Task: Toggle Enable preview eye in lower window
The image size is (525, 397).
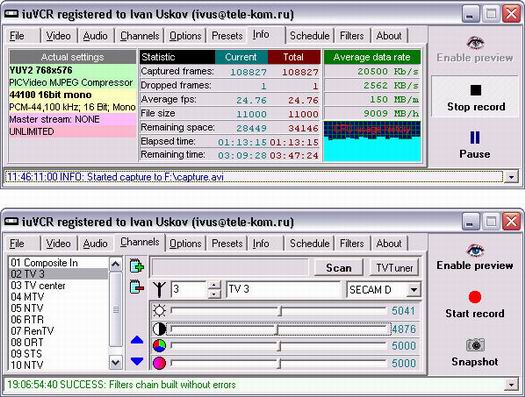Action: pos(475,250)
